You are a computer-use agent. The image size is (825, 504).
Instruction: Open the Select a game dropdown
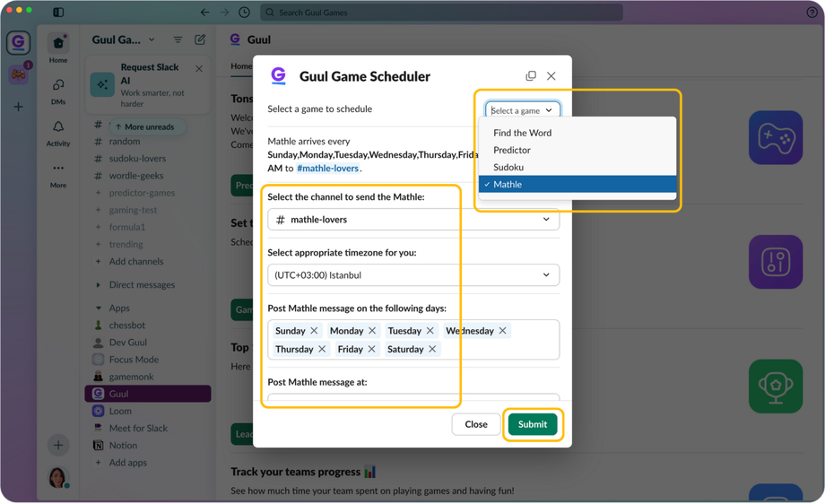[x=523, y=110]
